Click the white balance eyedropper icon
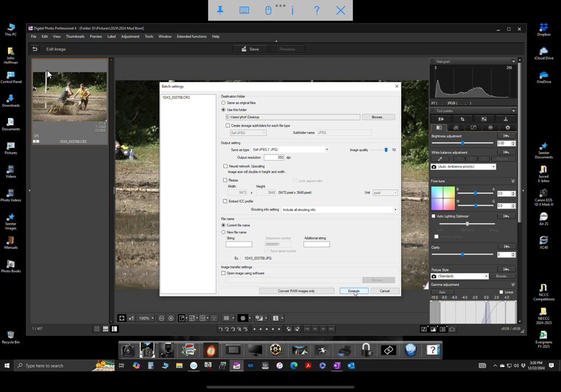561x392 pixels. pos(440,159)
